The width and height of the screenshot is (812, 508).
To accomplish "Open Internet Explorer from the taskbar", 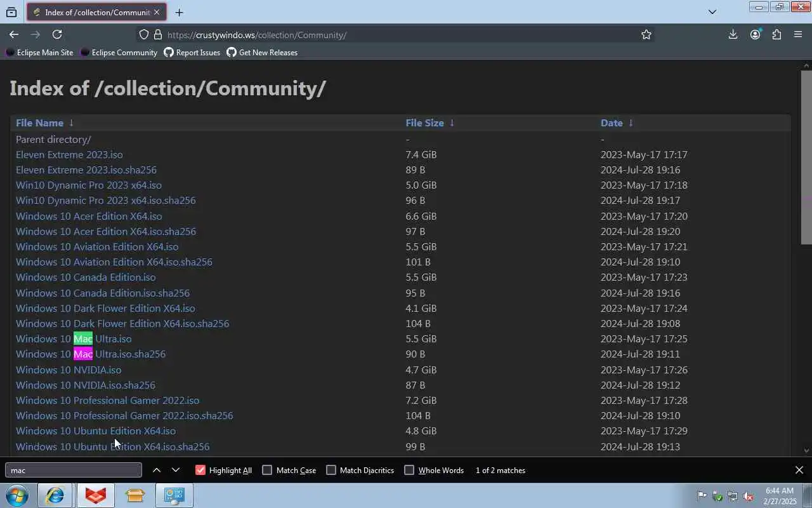I will click(55, 495).
